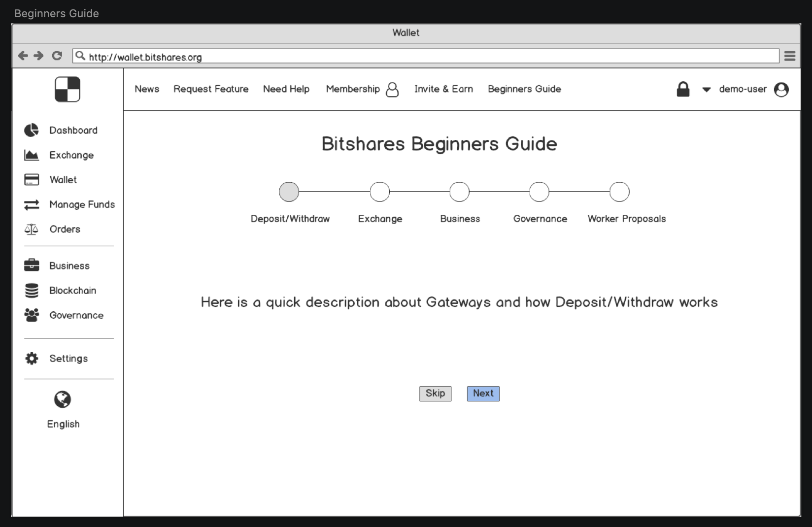812x527 pixels.
Task: Click the Bitshares checkered logo
Action: tap(68, 89)
